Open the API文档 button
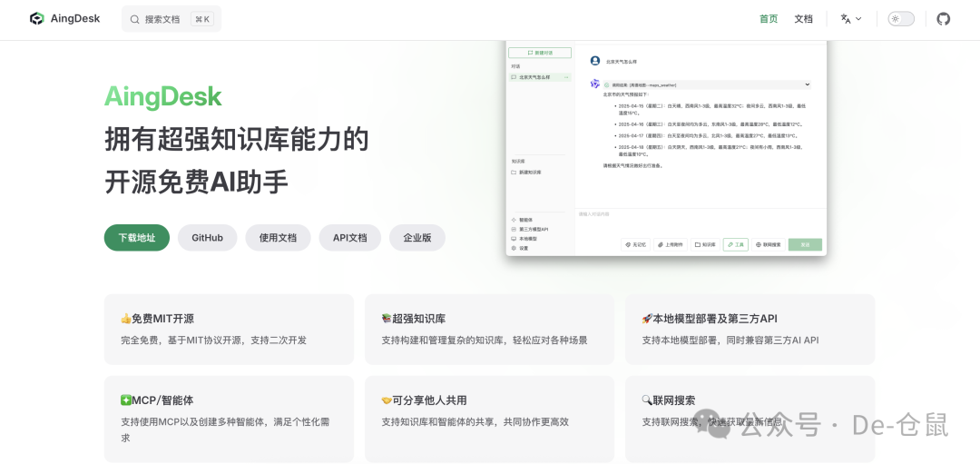Viewport: 980px width, 464px height. tap(350, 238)
